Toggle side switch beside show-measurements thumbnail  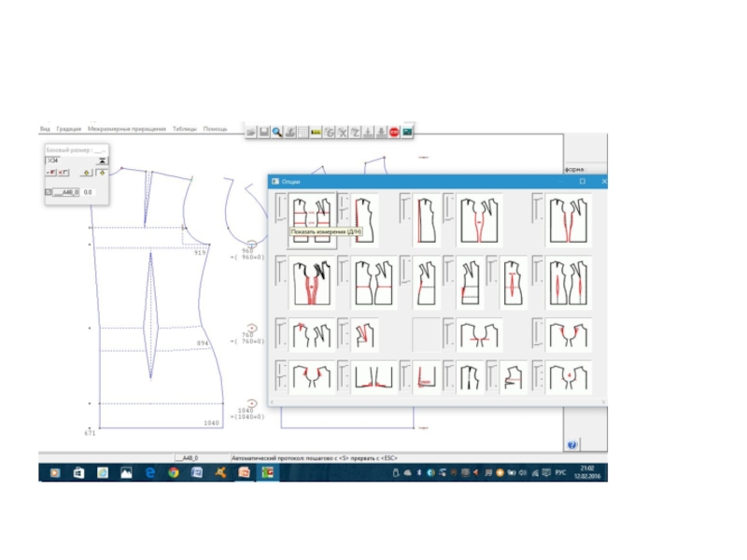point(281,207)
